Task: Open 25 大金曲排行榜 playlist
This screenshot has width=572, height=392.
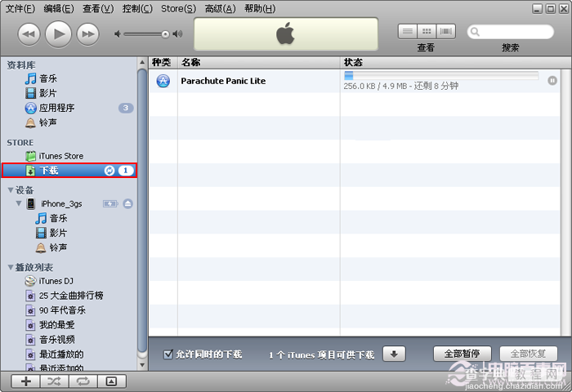Action: [69, 296]
